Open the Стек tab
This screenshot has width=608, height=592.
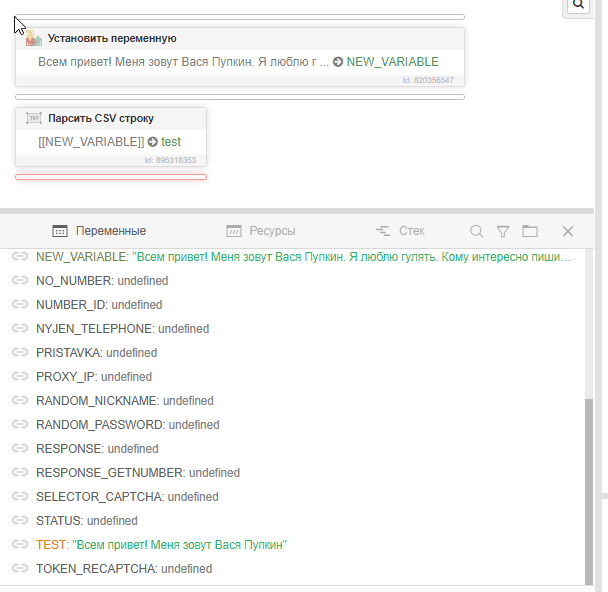400,231
